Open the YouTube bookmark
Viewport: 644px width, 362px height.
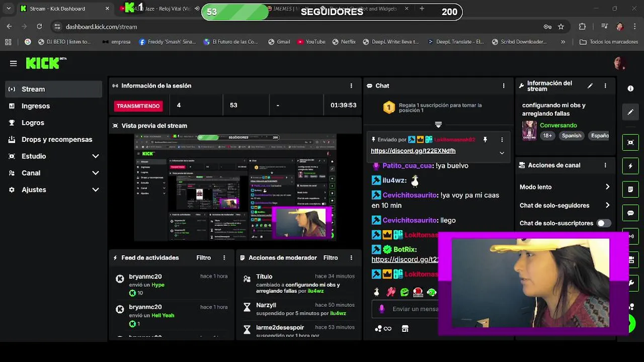pyautogui.click(x=311, y=42)
